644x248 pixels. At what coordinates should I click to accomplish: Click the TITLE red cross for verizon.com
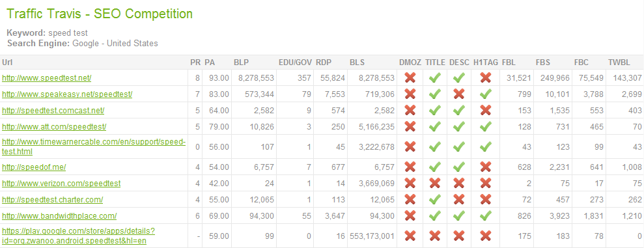(435, 183)
